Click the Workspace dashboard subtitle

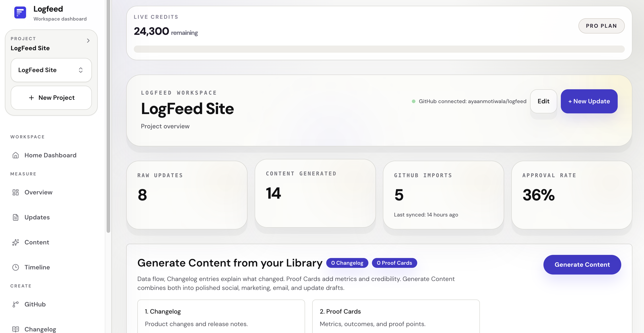(60, 19)
